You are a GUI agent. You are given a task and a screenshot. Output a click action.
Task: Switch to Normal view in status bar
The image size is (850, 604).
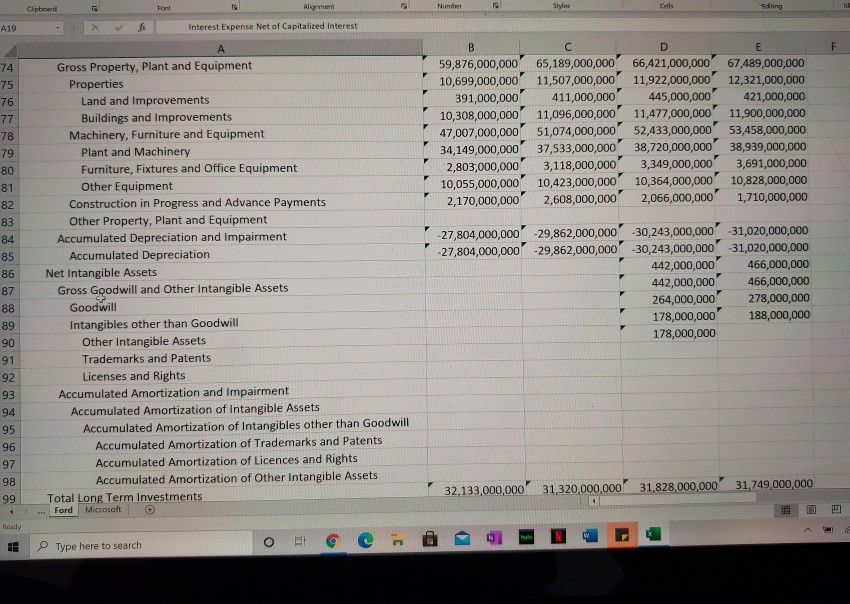785,510
